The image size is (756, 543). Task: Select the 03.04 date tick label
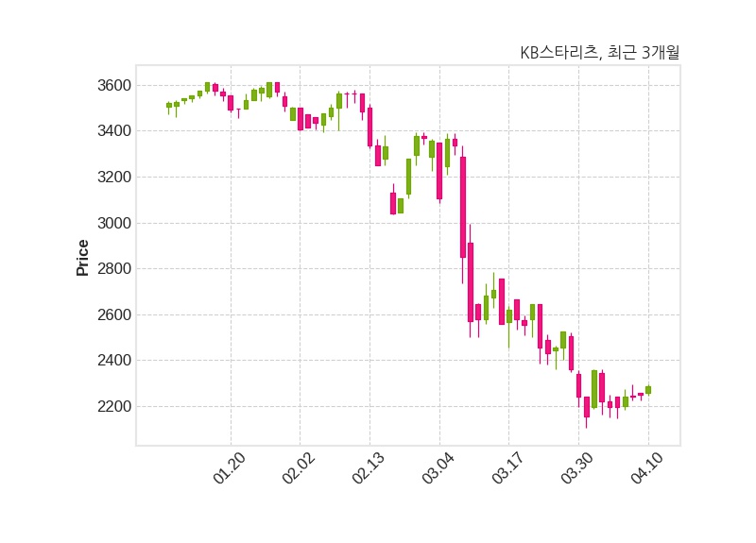pyautogui.click(x=438, y=468)
